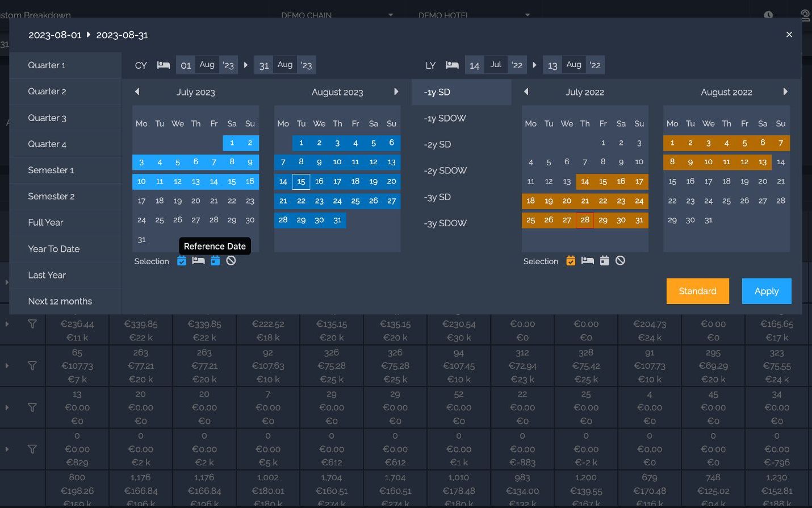Choose Quarter 3 preset
The height and width of the screenshot is (508, 812).
[x=66, y=118]
